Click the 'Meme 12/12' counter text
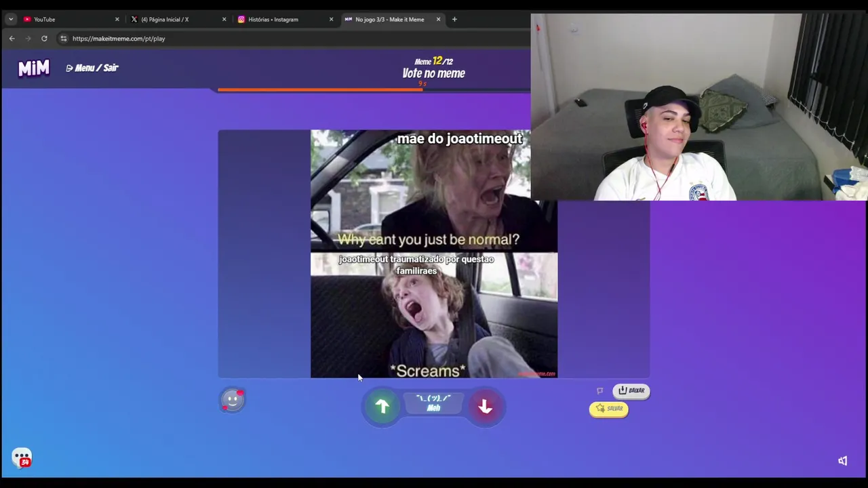Viewport: 868px width, 488px height. coord(434,61)
